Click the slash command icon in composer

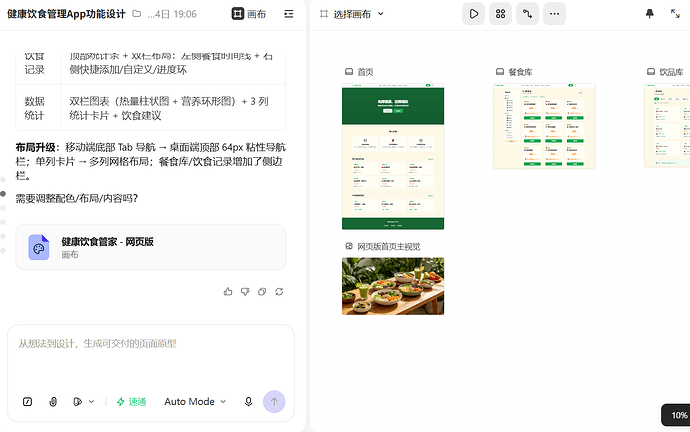(27, 402)
